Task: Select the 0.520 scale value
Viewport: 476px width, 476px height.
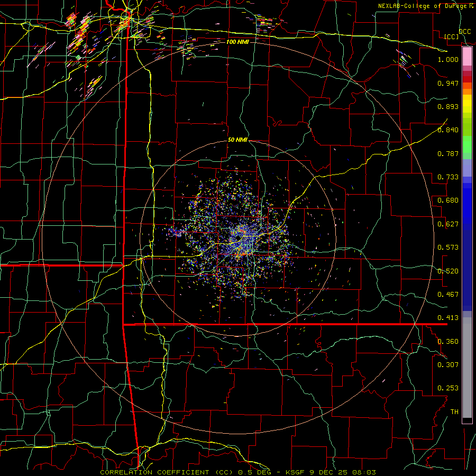Action: (448, 271)
